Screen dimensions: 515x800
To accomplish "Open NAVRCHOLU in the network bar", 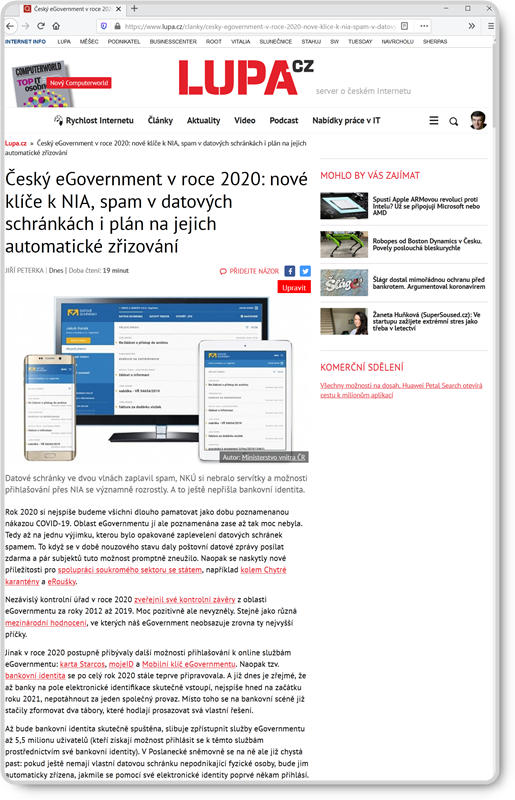I will (x=398, y=42).
